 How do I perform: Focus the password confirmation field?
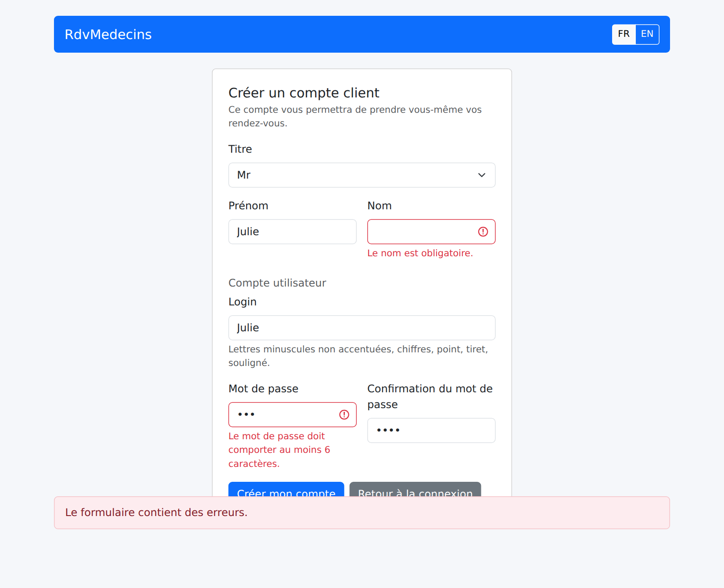(x=431, y=430)
